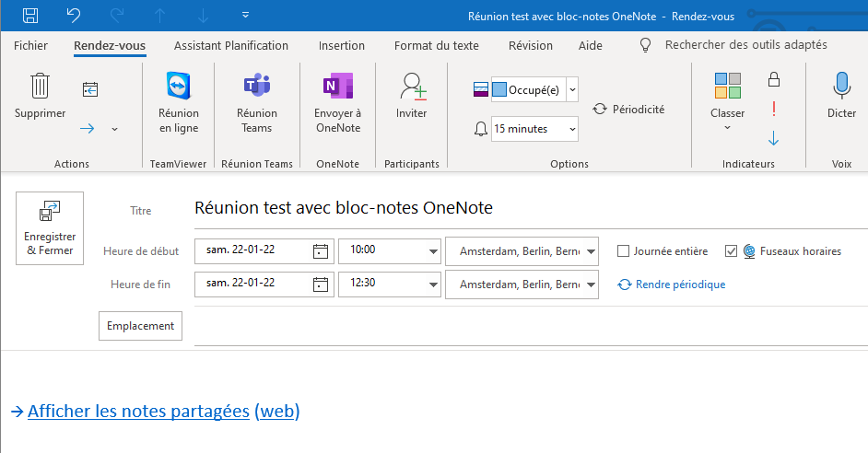
Task: Click the Next item down arrow
Action: pyautogui.click(x=203, y=16)
